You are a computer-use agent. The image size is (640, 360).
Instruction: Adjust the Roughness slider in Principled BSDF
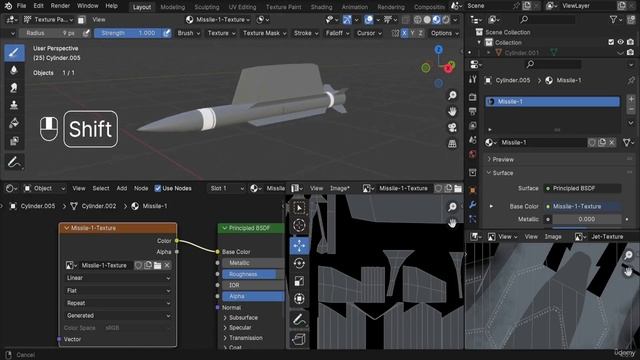click(x=253, y=274)
